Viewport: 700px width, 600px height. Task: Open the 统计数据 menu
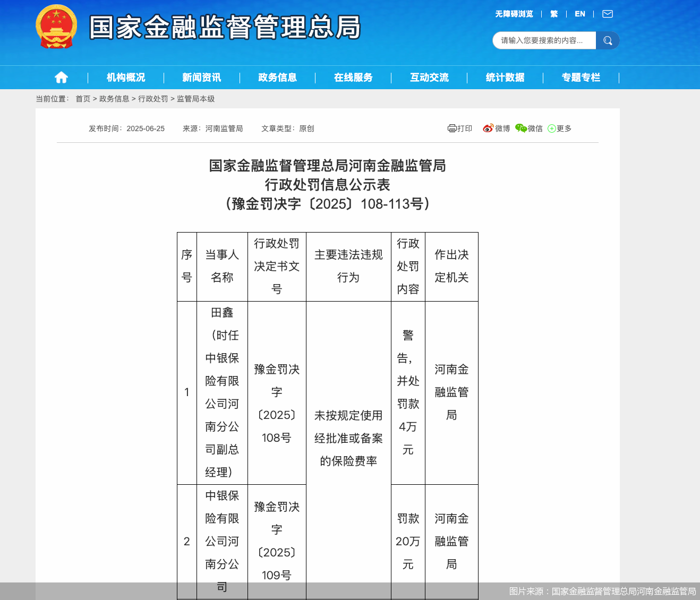pyautogui.click(x=505, y=78)
